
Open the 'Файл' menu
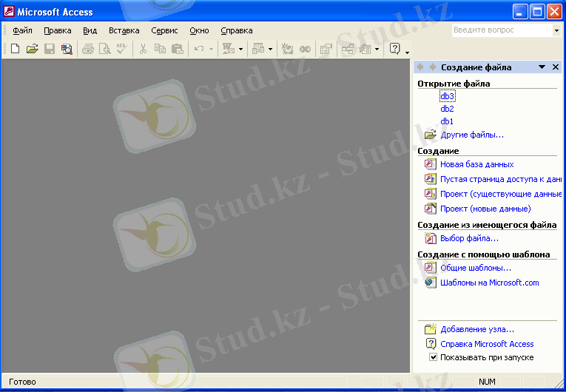pos(22,30)
